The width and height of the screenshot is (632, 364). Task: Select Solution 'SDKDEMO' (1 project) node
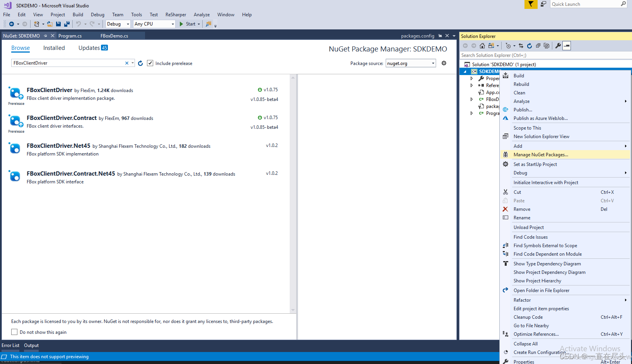click(504, 65)
